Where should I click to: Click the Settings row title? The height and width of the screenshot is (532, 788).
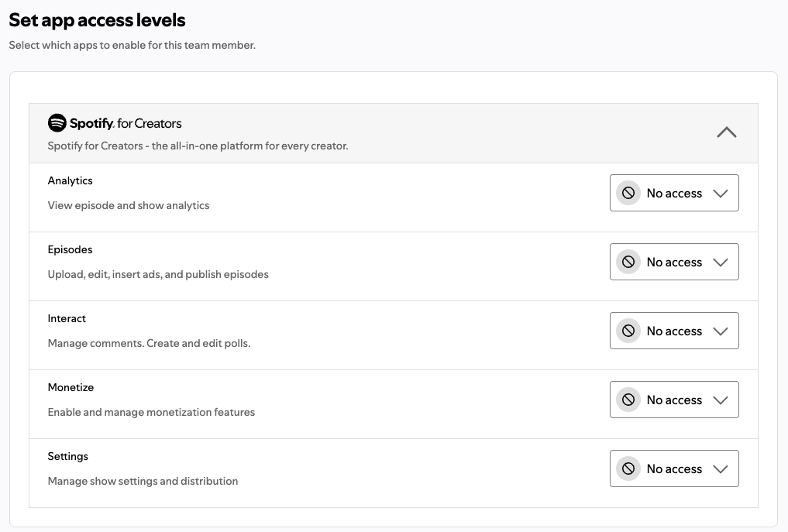point(68,456)
